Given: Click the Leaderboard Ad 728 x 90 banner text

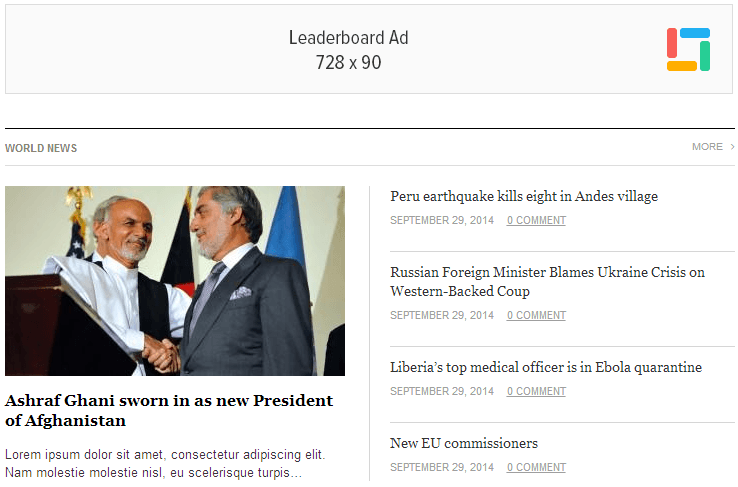Looking at the screenshot, I should pyautogui.click(x=348, y=50).
